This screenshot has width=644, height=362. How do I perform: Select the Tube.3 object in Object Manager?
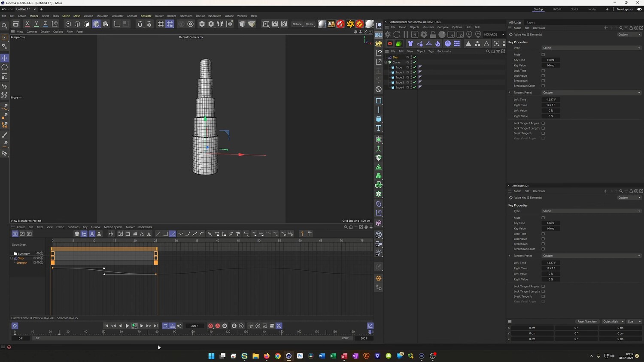click(399, 82)
